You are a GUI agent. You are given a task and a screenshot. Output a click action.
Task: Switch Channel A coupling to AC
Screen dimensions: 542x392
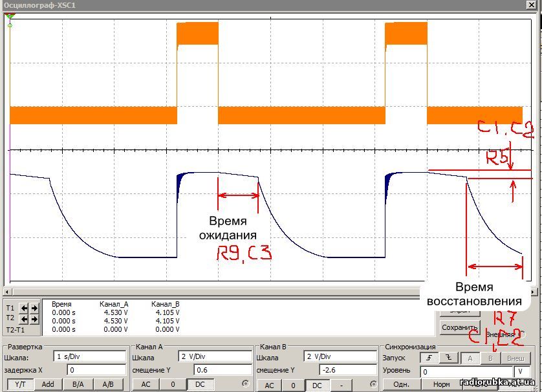click(x=146, y=384)
